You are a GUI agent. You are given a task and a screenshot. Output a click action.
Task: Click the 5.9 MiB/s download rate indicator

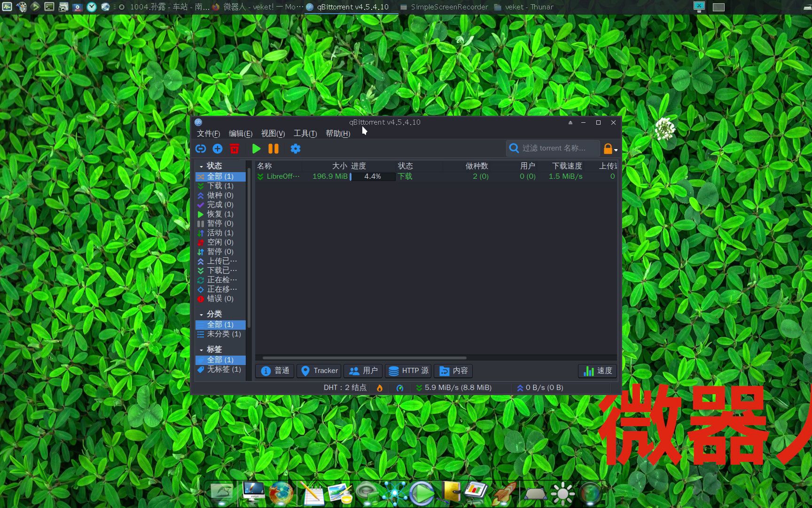tap(453, 388)
